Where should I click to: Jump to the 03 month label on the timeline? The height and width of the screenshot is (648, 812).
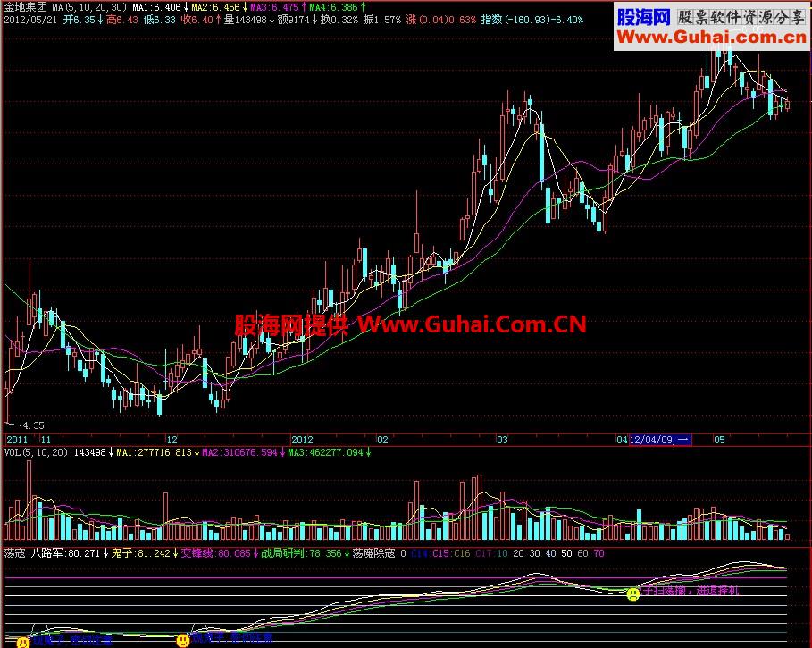click(x=502, y=440)
